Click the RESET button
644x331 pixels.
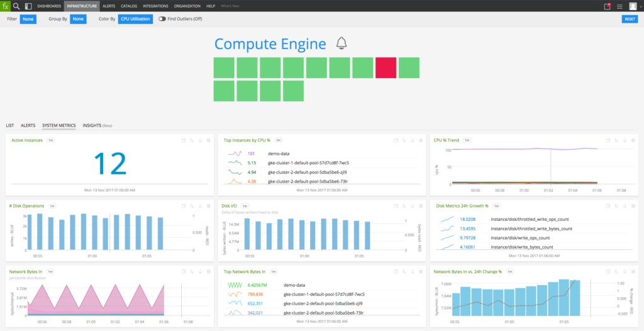[x=630, y=19]
